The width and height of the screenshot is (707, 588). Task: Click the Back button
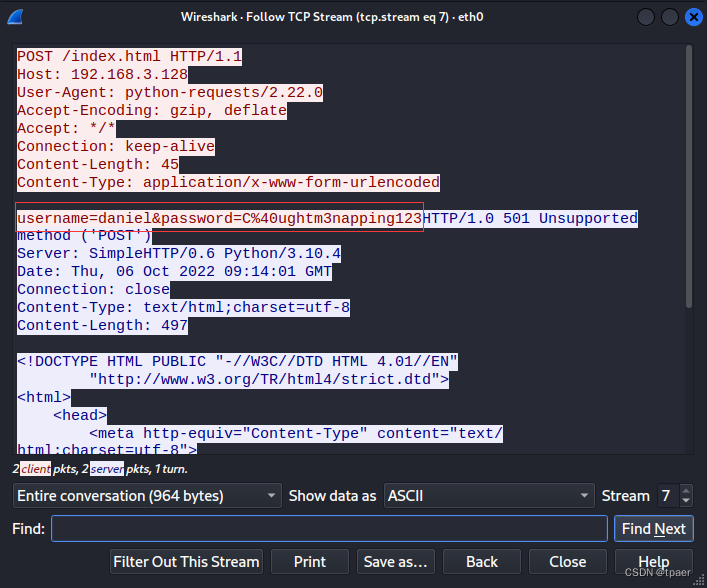[482, 562]
